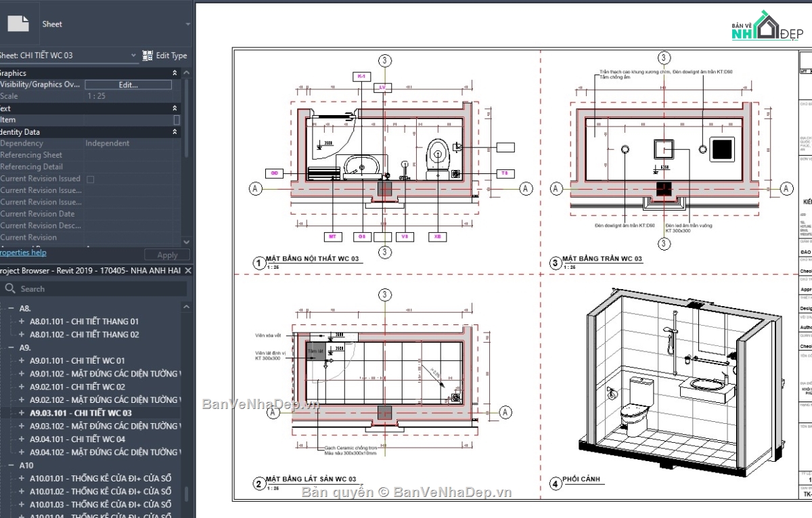This screenshot has width=812, height=518.
Task: Collapse the Graphics property group
Action: pos(175,73)
